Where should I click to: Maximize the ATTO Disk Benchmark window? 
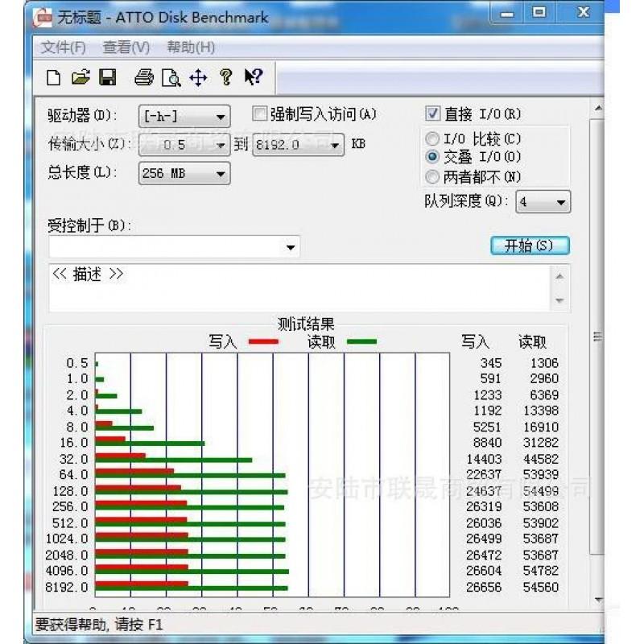pyautogui.click(x=539, y=13)
